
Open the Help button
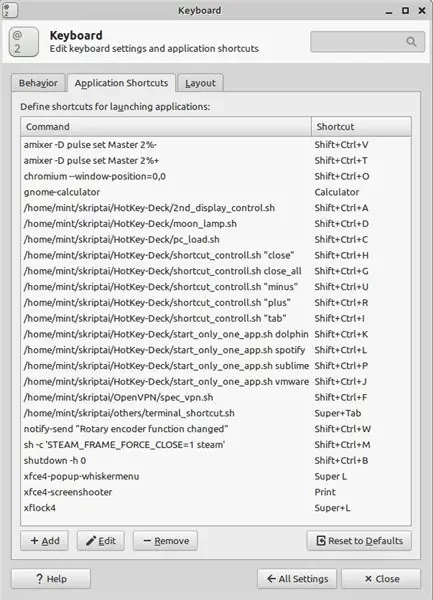(51, 579)
